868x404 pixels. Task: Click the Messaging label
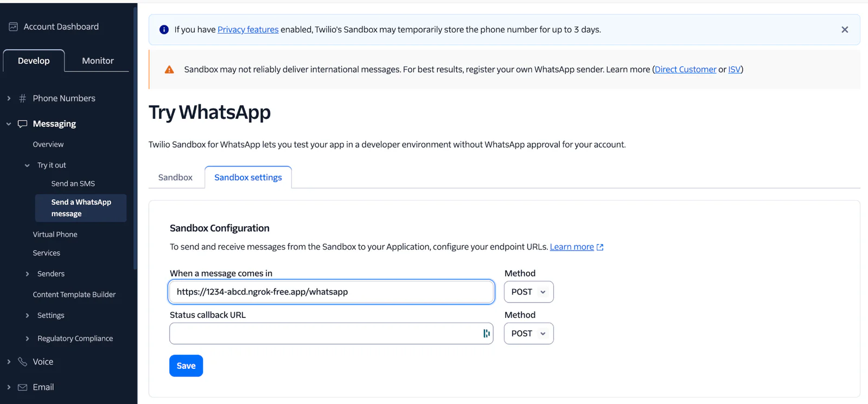(x=54, y=124)
